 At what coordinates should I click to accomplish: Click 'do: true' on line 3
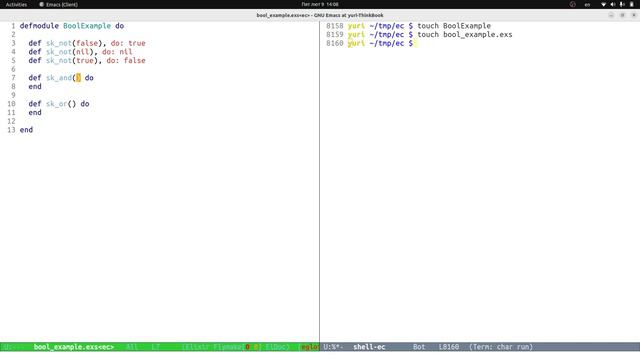pyautogui.click(x=128, y=43)
